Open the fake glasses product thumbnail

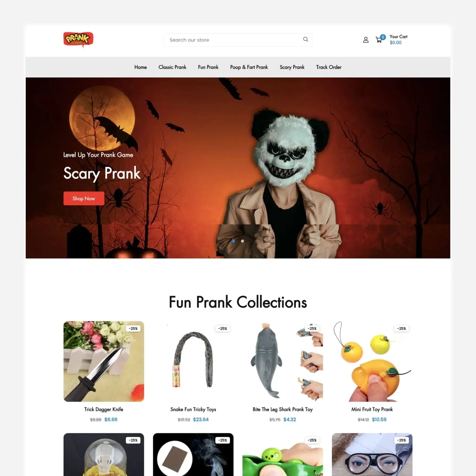[372, 455]
